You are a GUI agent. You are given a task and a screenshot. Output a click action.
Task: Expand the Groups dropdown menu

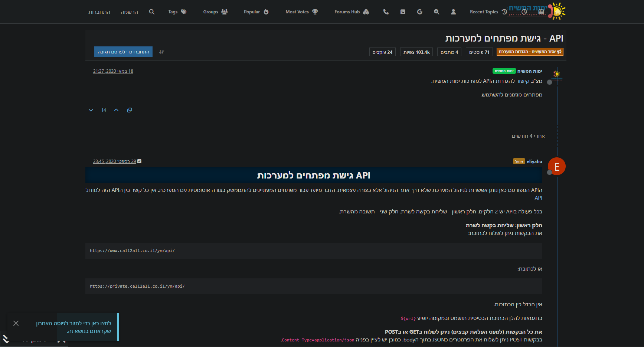tap(215, 12)
